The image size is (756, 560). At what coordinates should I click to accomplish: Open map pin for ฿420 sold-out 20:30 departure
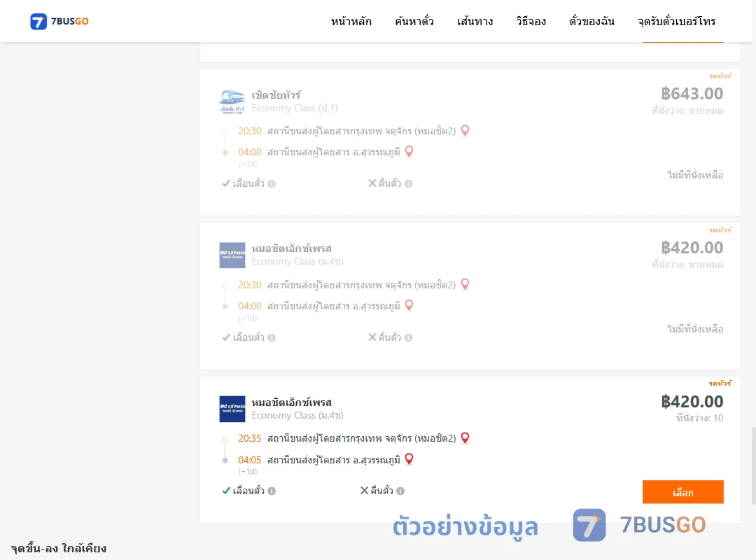click(465, 284)
